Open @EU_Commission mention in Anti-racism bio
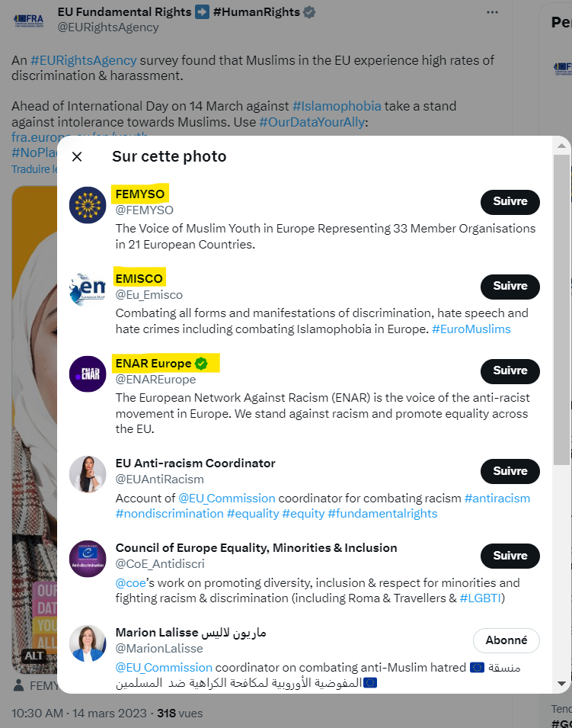The width and height of the screenshot is (572, 728). [227, 499]
